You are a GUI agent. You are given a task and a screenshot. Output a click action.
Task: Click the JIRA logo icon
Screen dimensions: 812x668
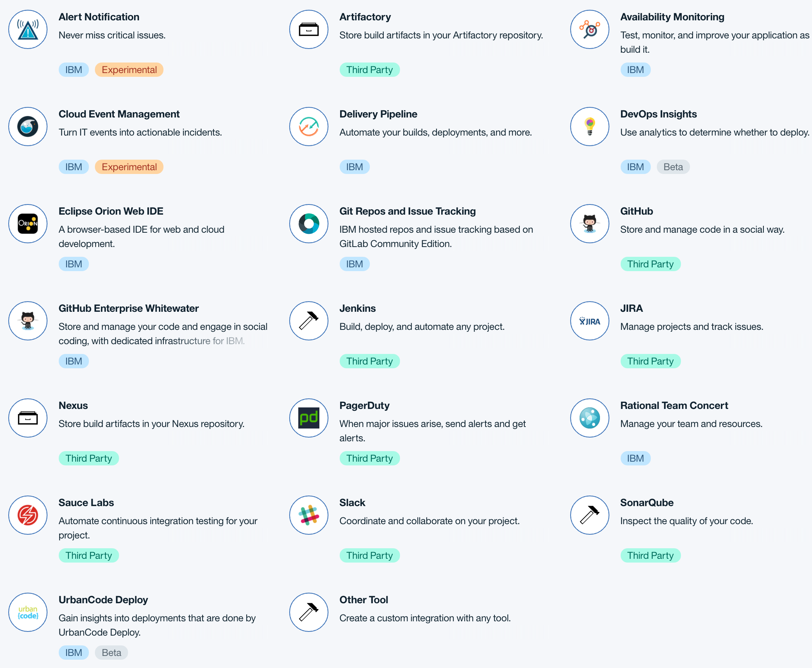(589, 321)
